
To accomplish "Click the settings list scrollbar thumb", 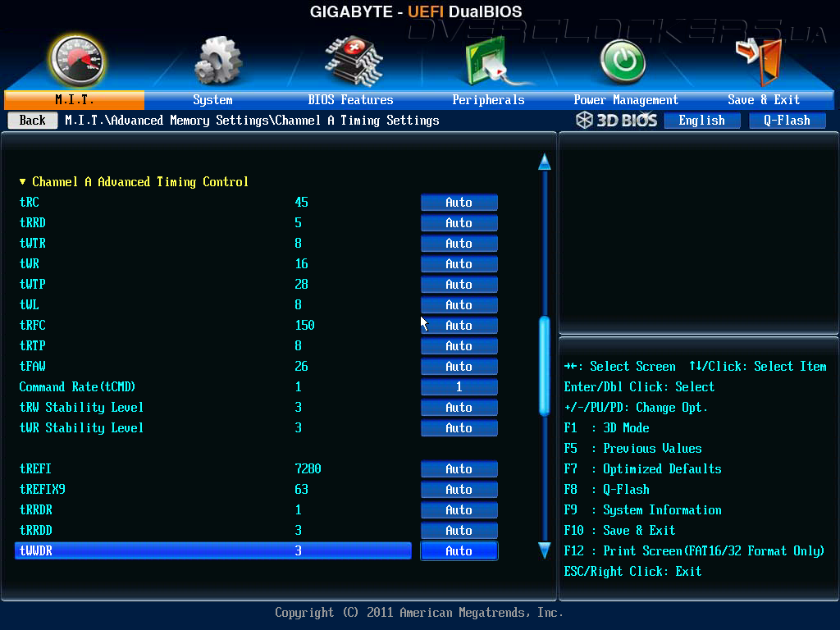I will click(545, 367).
